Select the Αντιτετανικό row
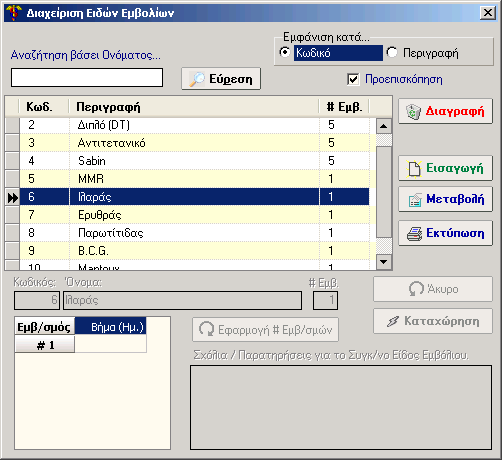 pyautogui.click(x=194, y=143)
